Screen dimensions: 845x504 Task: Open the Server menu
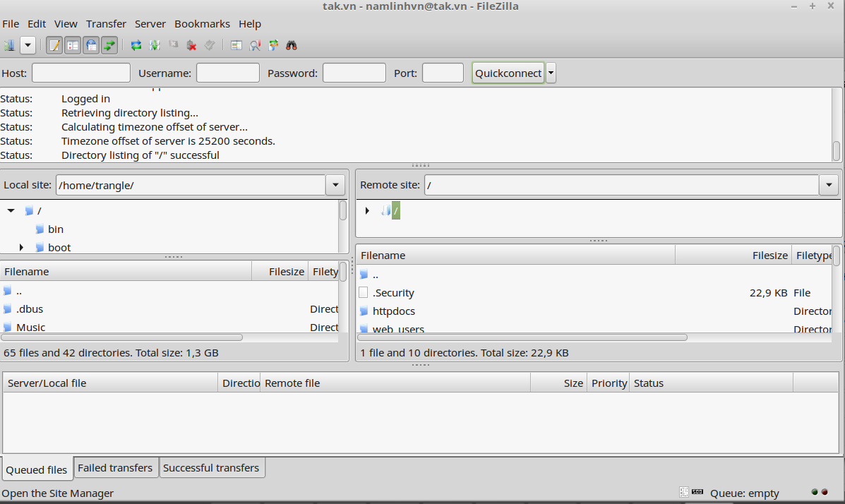[150, 24]
